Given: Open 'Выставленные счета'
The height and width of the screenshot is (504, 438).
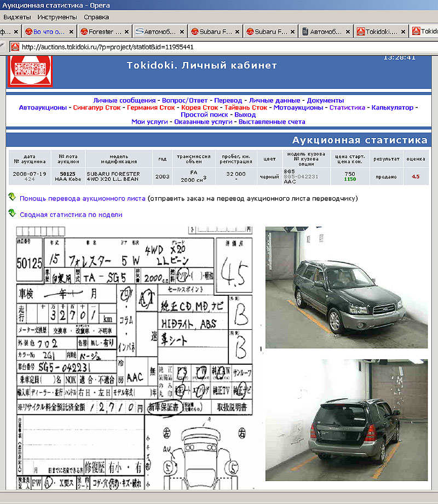Looking at the screenshot, I should tap(272, 122).
